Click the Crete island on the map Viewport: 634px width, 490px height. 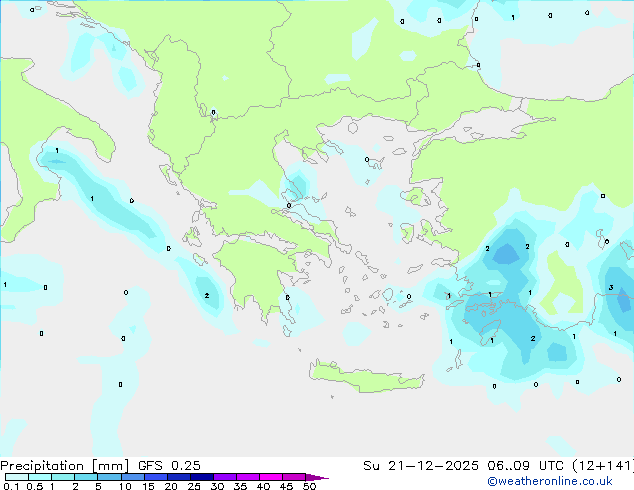click(367, 376)
